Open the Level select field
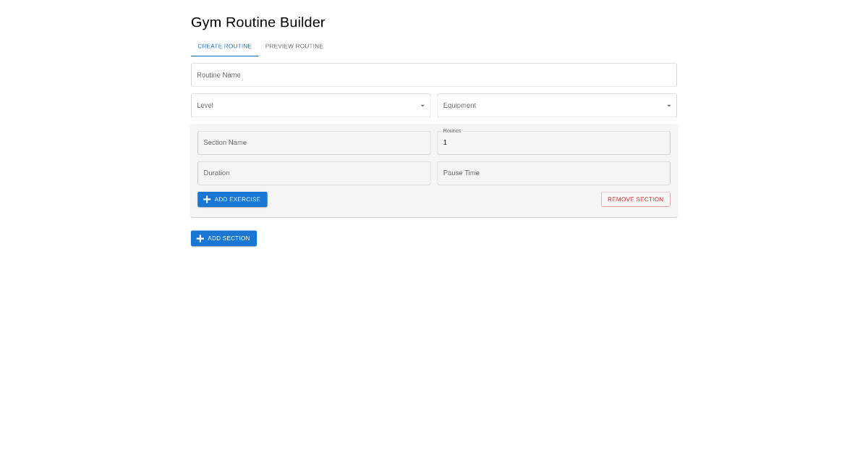 [304, 106]
